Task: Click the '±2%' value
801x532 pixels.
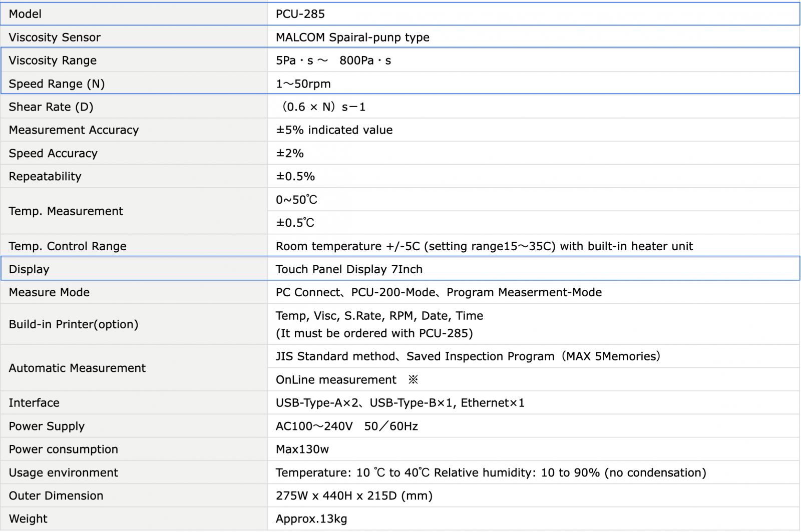Action: click(290, 154)
